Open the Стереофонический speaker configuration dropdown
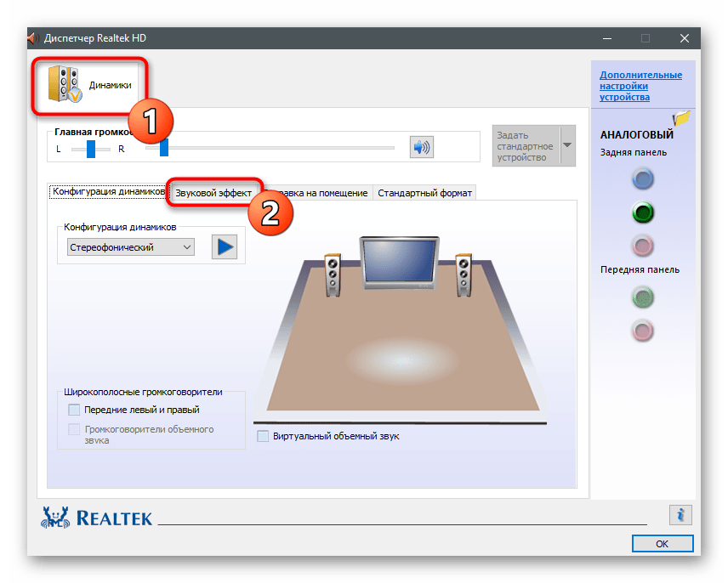Screen dimensions: 728x583 [130, 247]
